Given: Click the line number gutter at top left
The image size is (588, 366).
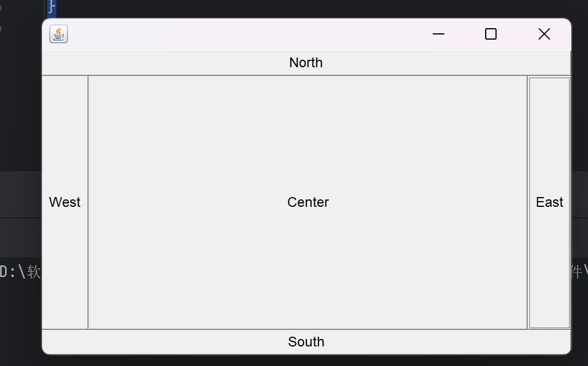Looking at the screenshot, I should coord(7,17).
